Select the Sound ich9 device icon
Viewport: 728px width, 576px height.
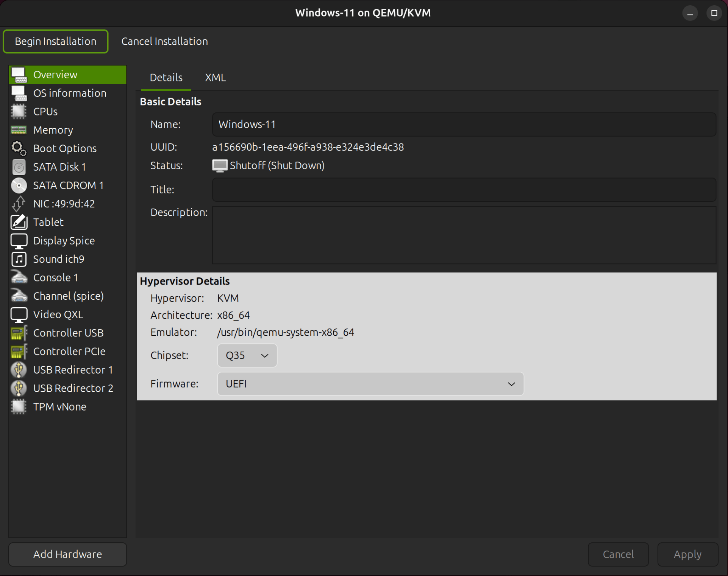tap(19, 259)
